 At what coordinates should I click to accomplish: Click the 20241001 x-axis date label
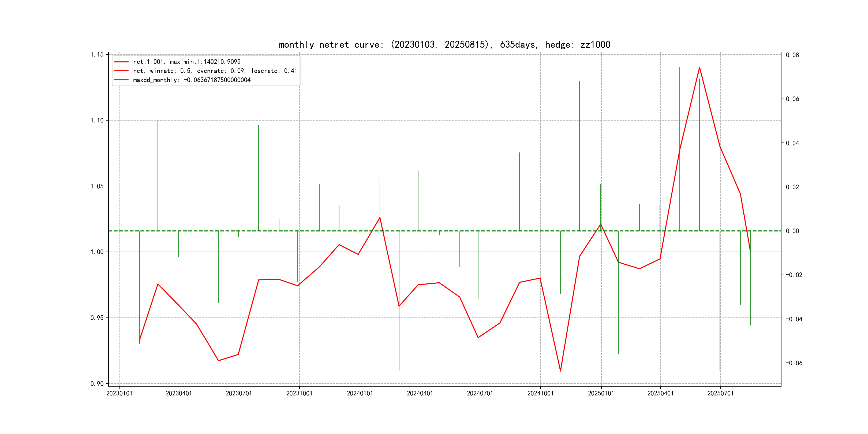click(x=540, y=393)
